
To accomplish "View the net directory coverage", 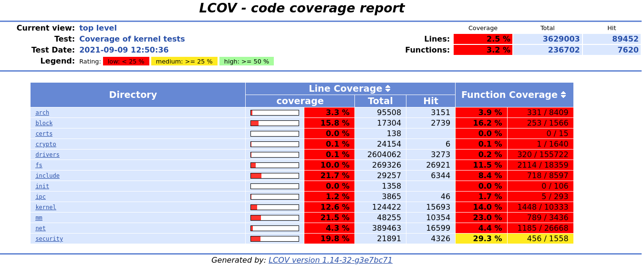I will click(x=40, y=228).
